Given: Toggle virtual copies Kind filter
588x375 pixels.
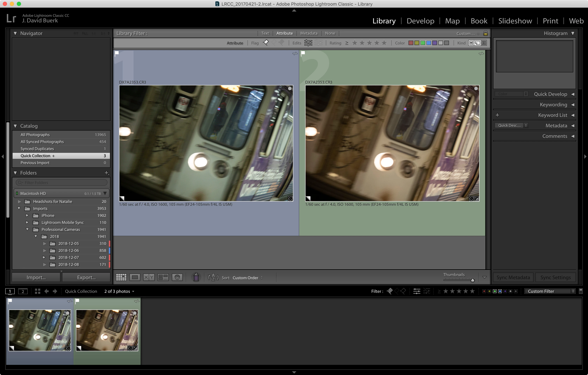Looking at the screenshot, I should [477, 43].
